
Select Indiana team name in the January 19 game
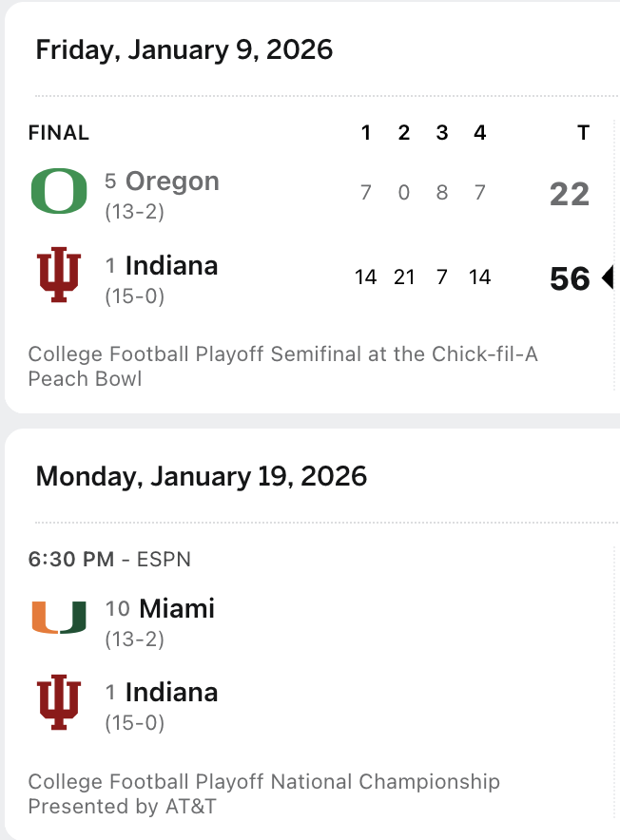(171, 692)
